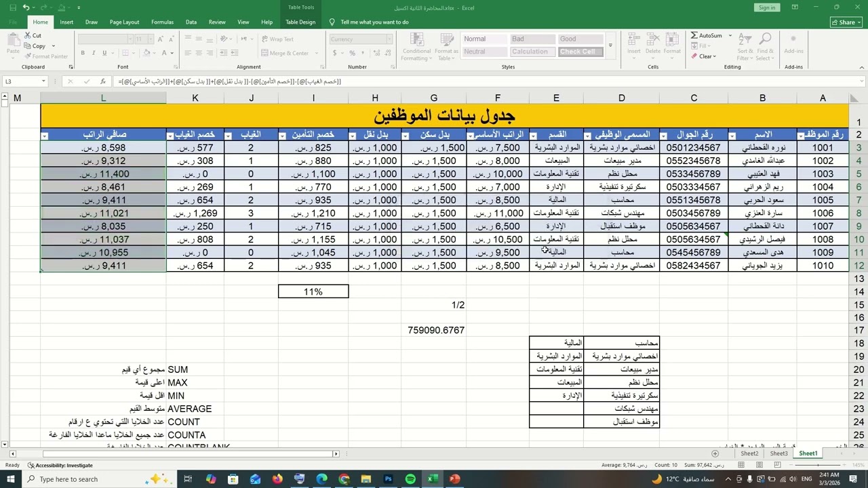The height and width of the screenshot is (488, 868).
Task: Toggle Italic formatting
Action: pyautogui.click(x=94, y=53)
